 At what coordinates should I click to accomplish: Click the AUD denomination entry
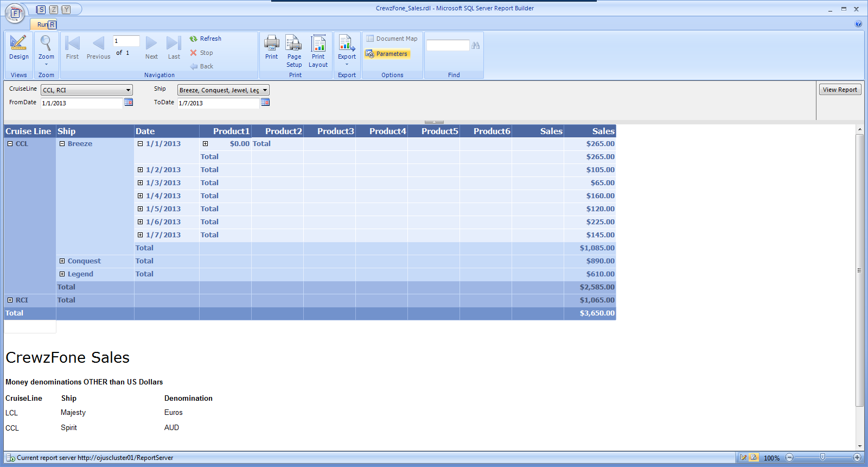(x=171, y=428)
